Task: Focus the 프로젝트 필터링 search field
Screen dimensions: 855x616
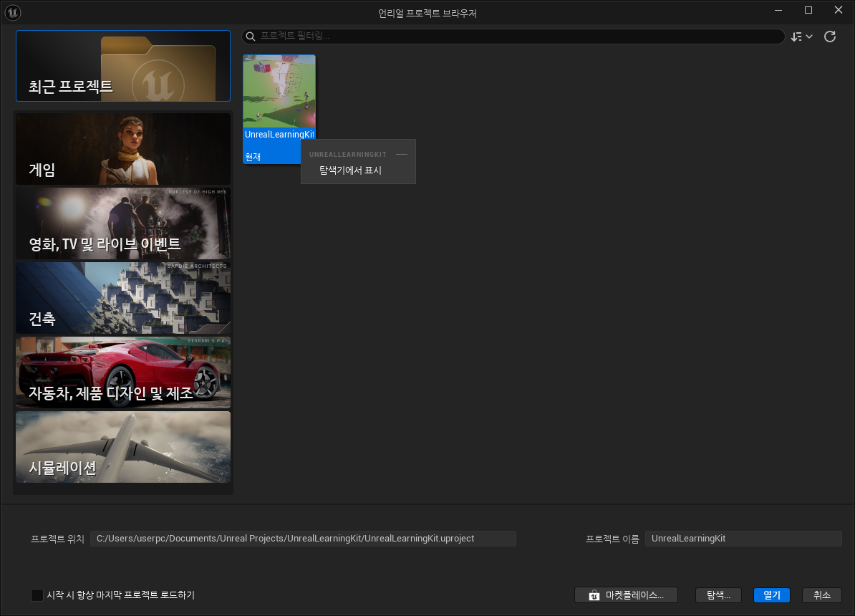Action: pyautogui.click(x=513, y=36)
